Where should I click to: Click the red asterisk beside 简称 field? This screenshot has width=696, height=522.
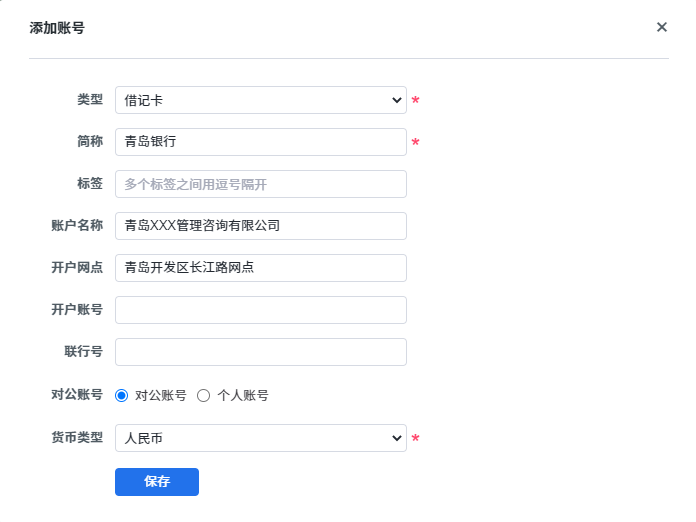(416, 143)
